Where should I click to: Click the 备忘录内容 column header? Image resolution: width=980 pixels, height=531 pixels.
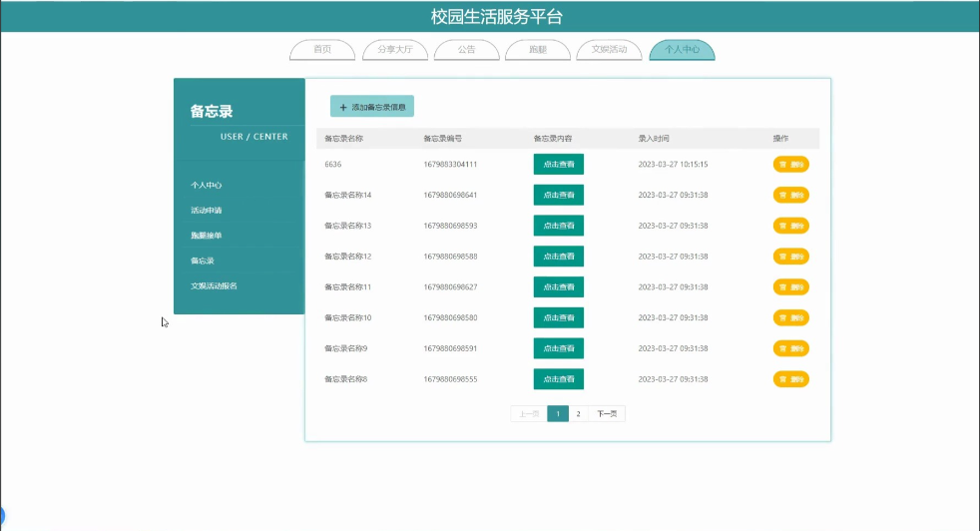pos(553,138)
